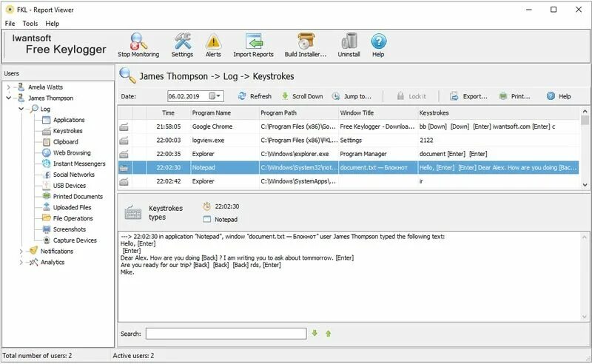
Task: Click the Window Title column header
Action: [x=378, y=113]
